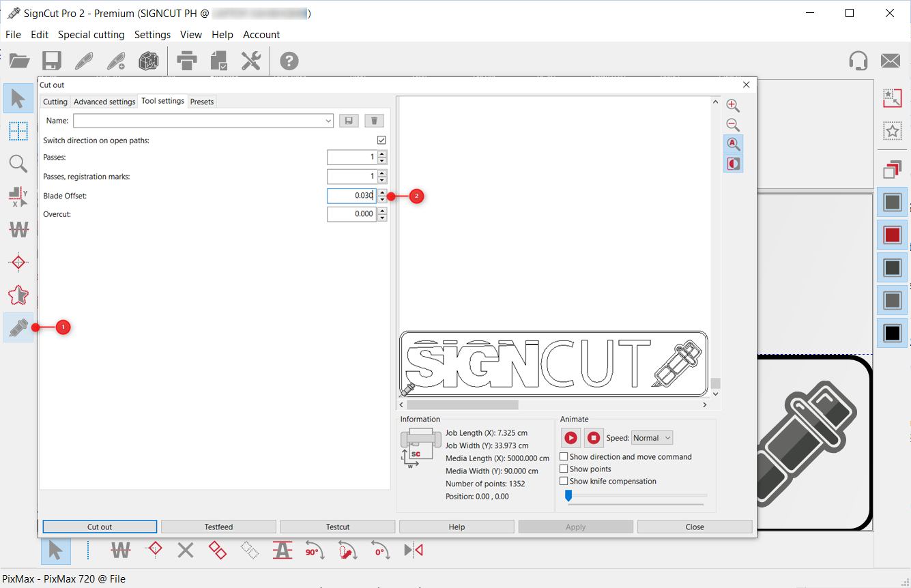Viewport: 911px width, 588px height.
Task: Click the rotate 90° icon in bottom toolbar
Action: pos(315,550)
